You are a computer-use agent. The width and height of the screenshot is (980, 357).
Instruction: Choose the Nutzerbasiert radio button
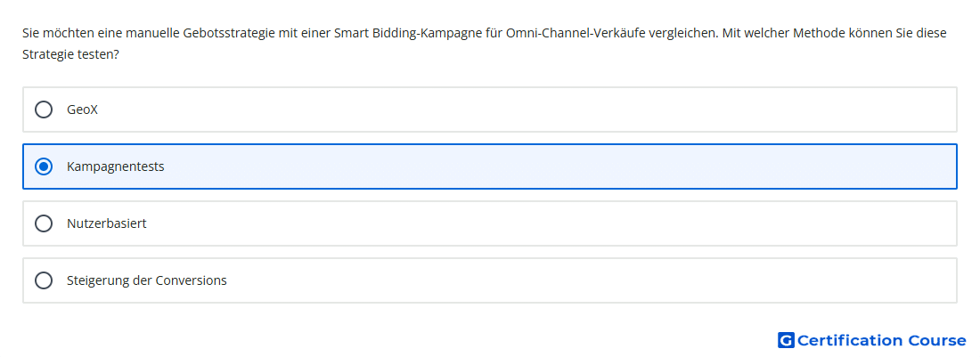(x=43, y=223)
